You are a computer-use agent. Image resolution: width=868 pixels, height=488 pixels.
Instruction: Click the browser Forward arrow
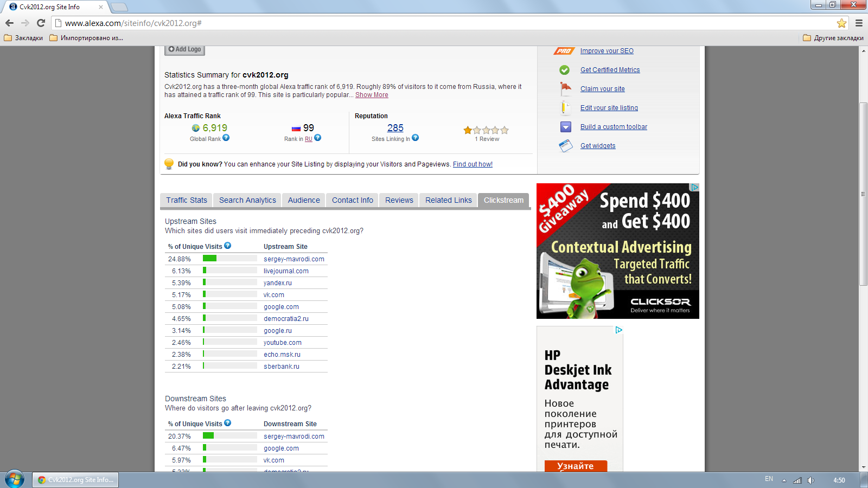[25, 23]
